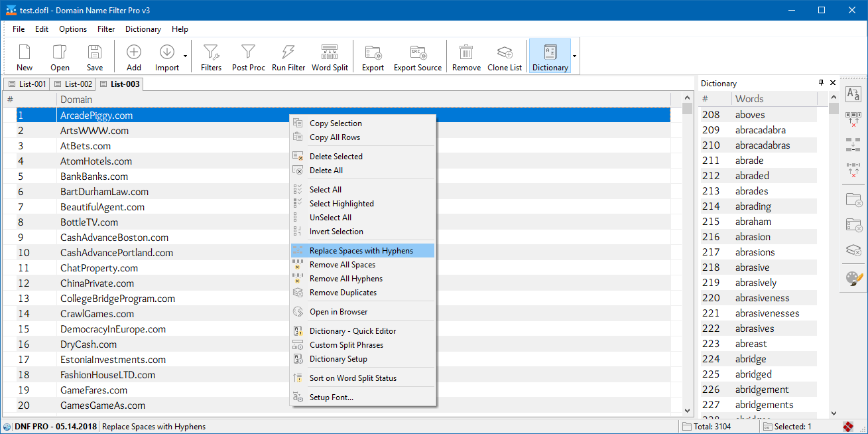
Task: Choose Remove All Spaces
Action: (363, 265)
